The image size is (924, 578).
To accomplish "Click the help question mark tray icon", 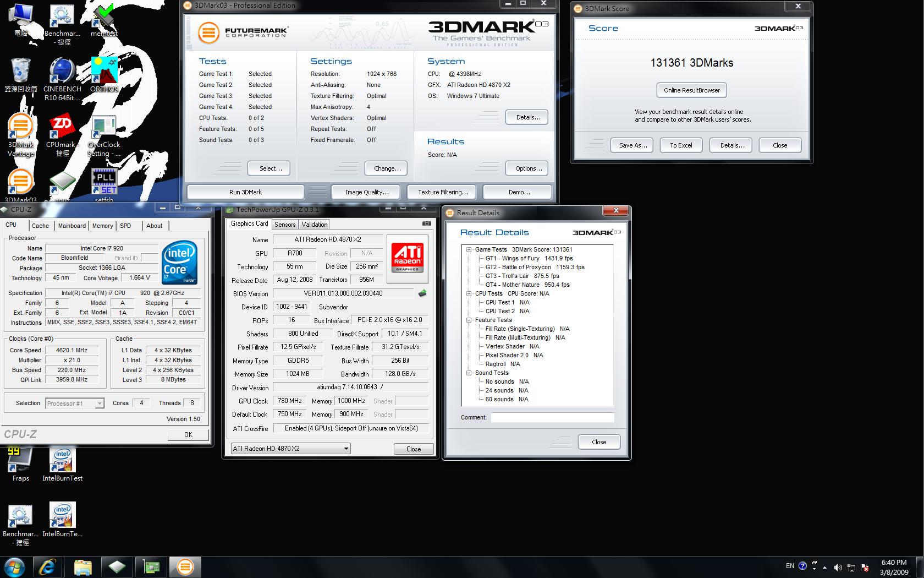I will [x=802, y=566].
